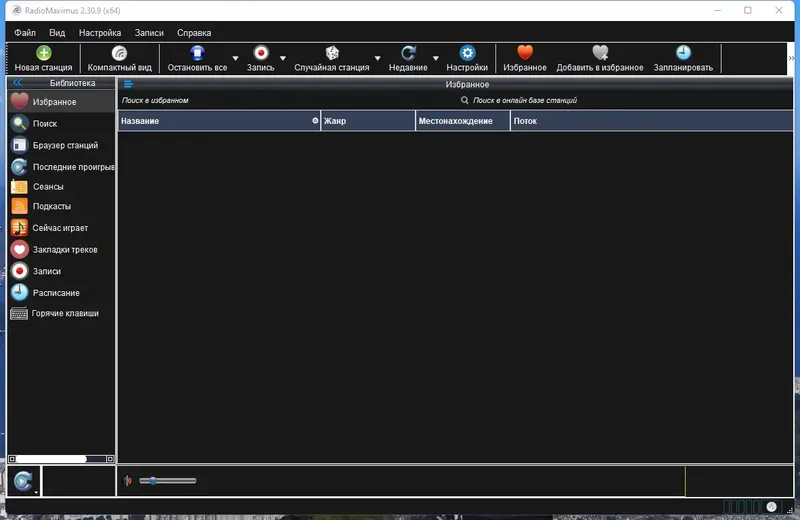Open the Вид menu

click(x=57, y=33)
